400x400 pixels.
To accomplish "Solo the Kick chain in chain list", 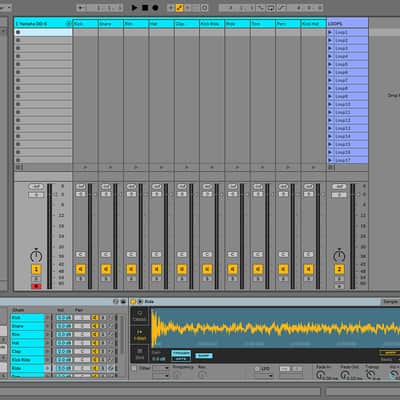I will (103, 318).
